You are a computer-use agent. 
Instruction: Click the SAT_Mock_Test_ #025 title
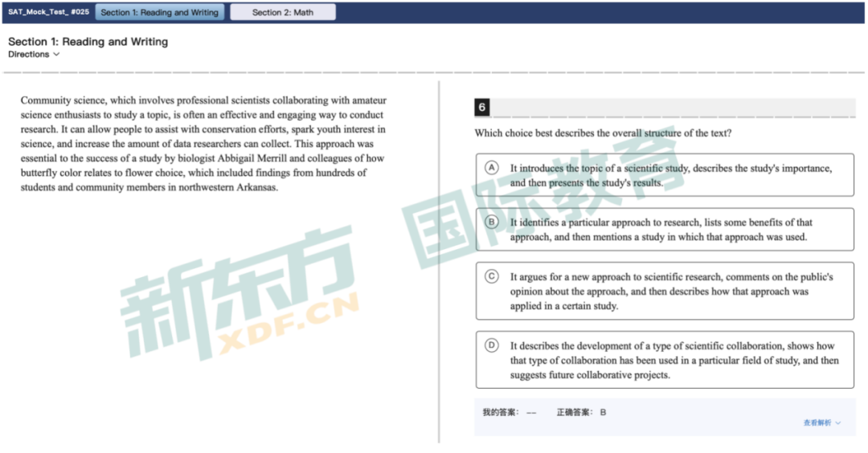pyautogui.click(x=48, y=12)
